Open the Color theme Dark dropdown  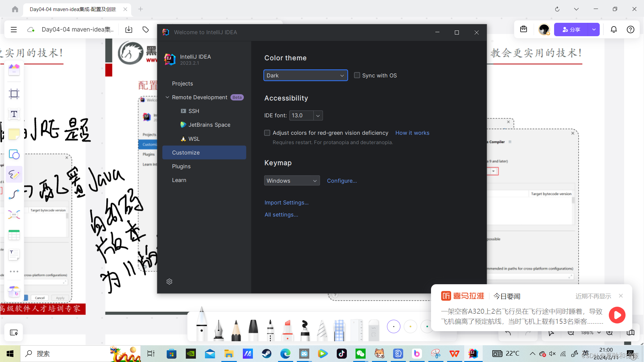(306, 75)
